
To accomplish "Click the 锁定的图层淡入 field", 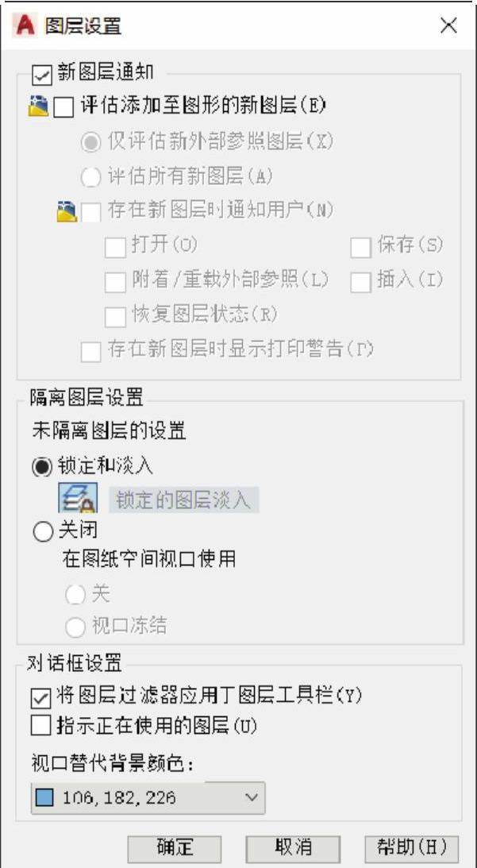I will click(x=183, y=500).
